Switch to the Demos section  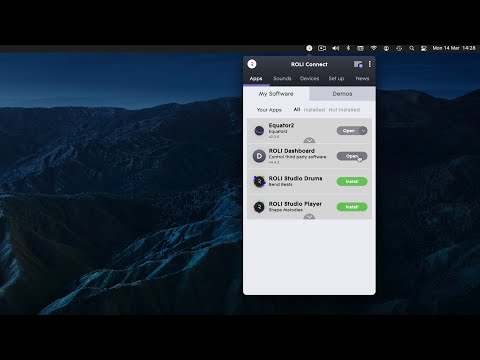tap(342, 94)
